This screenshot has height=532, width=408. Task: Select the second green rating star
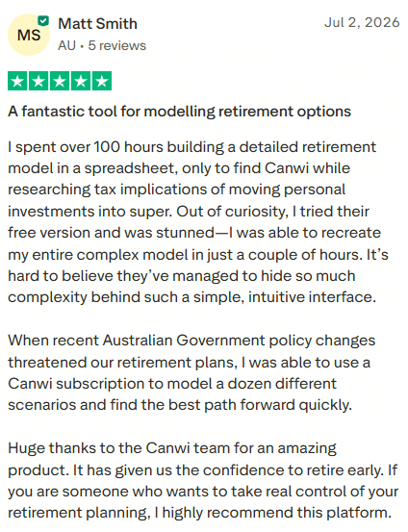tap(38, 81)
